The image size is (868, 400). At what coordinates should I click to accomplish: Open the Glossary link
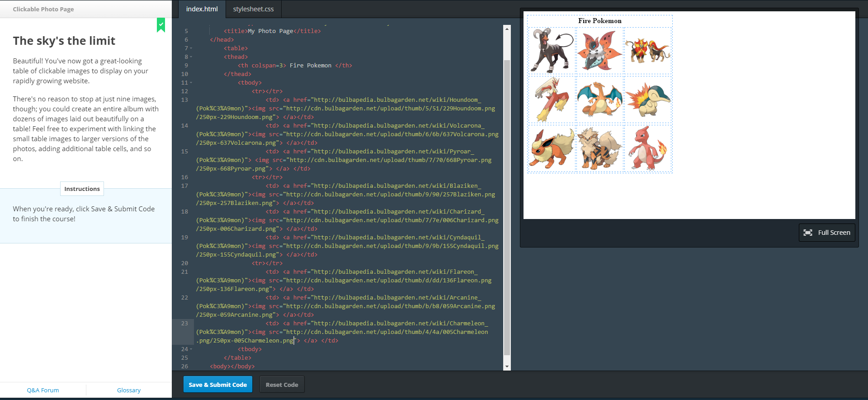click(x=129, y=390)
